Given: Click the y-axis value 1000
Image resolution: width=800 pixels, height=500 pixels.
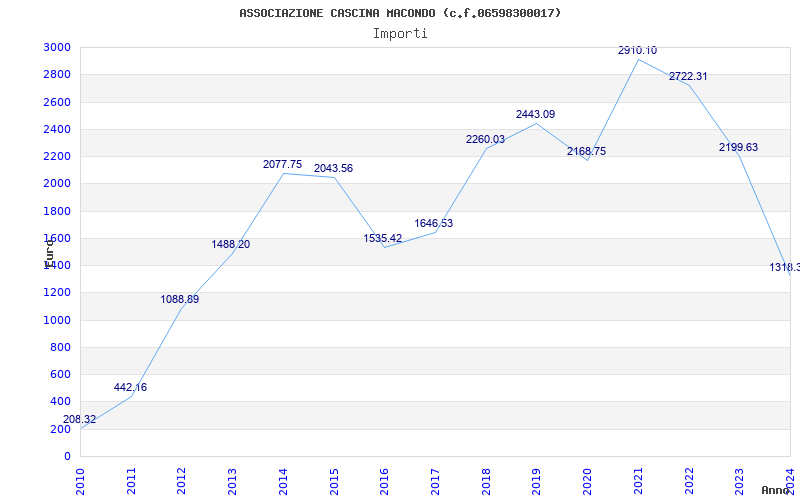Looking at the screenshot, I should [58, 320].
